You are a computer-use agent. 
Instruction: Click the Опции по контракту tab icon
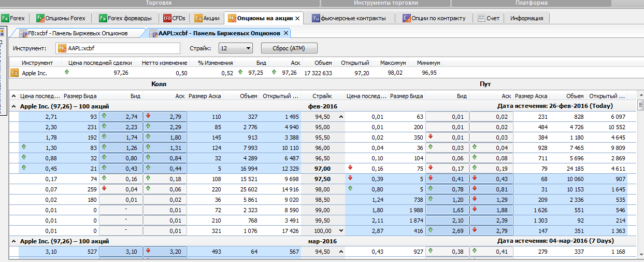coord(406,18)
